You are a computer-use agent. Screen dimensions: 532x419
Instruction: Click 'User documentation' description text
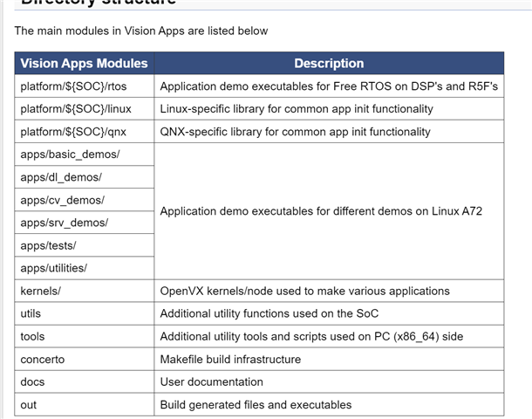coord(211,382)
